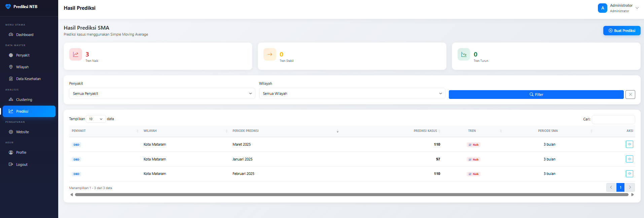Click the Profile person icon in sidebar
The image size is (644, 218).
11,152
